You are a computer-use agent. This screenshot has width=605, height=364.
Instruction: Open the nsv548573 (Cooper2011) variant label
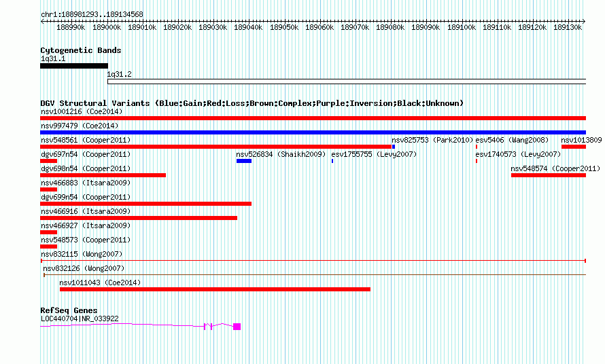click(x=86, y=240)
